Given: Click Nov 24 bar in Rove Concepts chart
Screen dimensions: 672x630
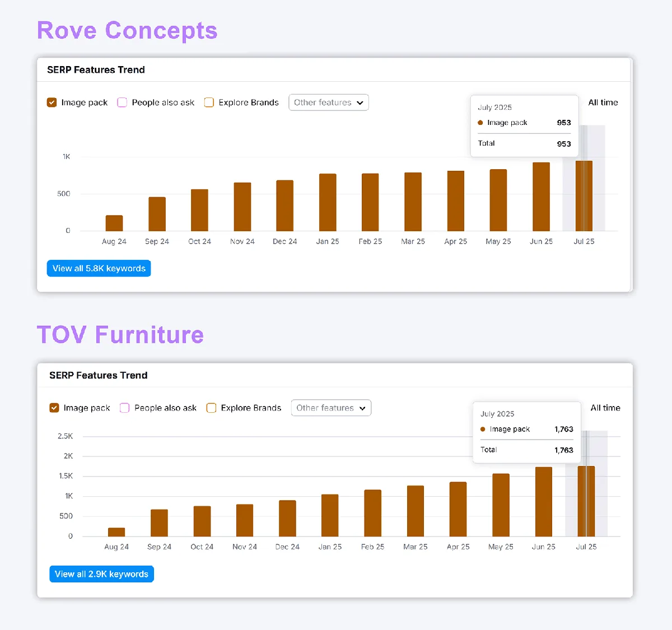Looking at the screenshot, I should (x=242, y=207).
